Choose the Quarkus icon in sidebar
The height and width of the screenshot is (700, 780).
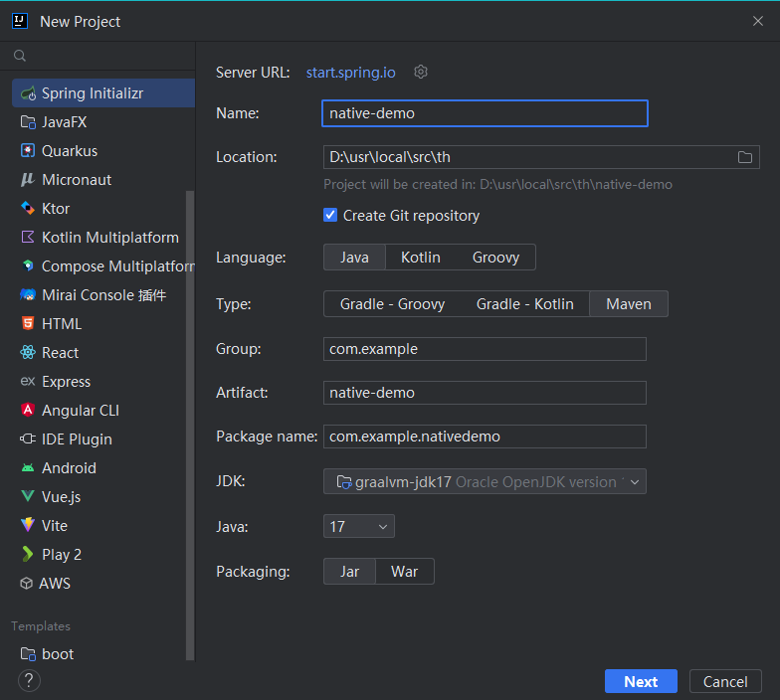point(28,151)
